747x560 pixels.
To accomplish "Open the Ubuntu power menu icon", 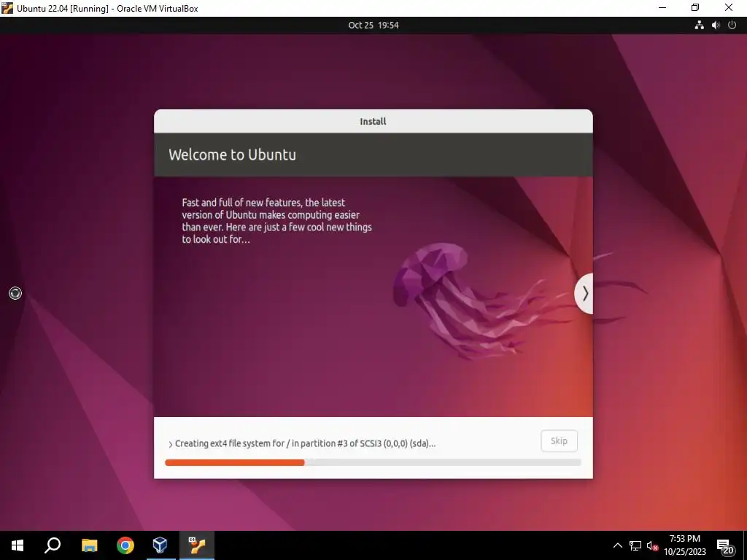I will tap(732, 26).
